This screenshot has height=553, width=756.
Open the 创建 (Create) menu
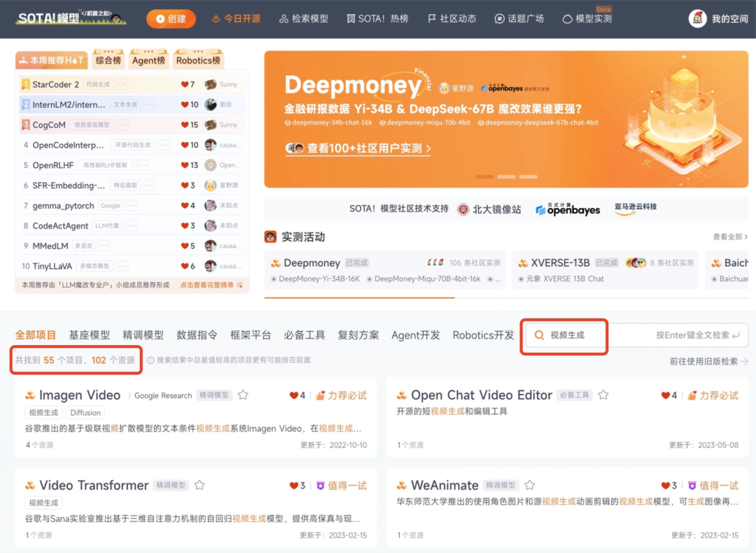point(171,19)
